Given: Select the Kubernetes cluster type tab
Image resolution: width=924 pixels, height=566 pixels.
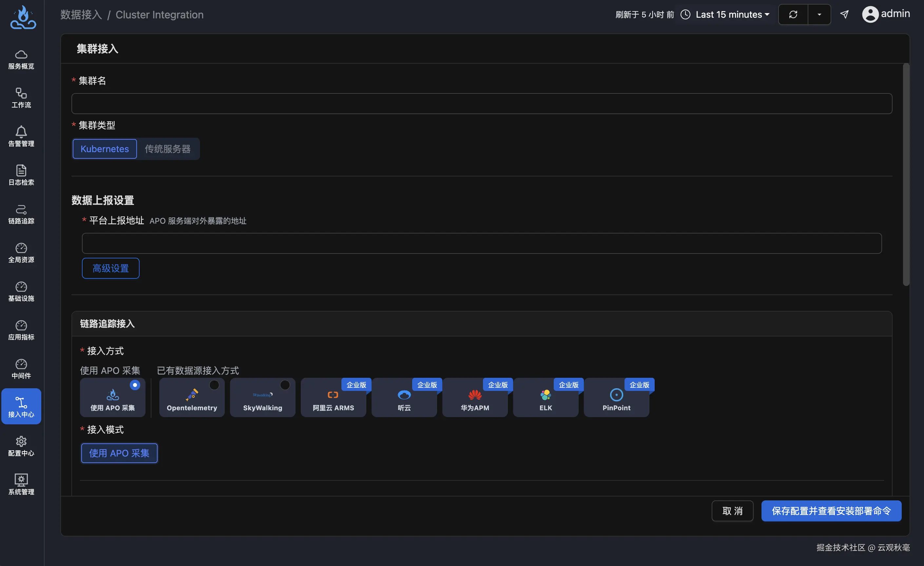Looking at the screenshot, I should pyautogui.click(x=105, y=149).
